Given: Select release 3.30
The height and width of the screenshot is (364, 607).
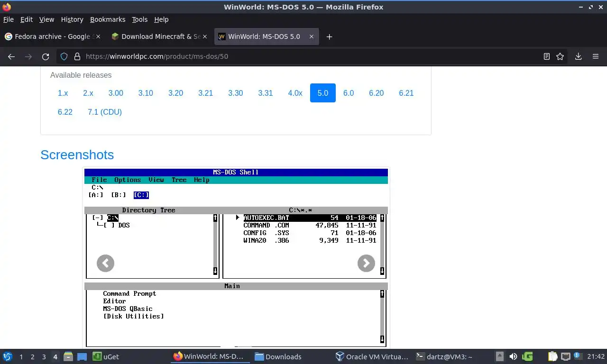Looking at the screenshot, I should click(235, 93).
